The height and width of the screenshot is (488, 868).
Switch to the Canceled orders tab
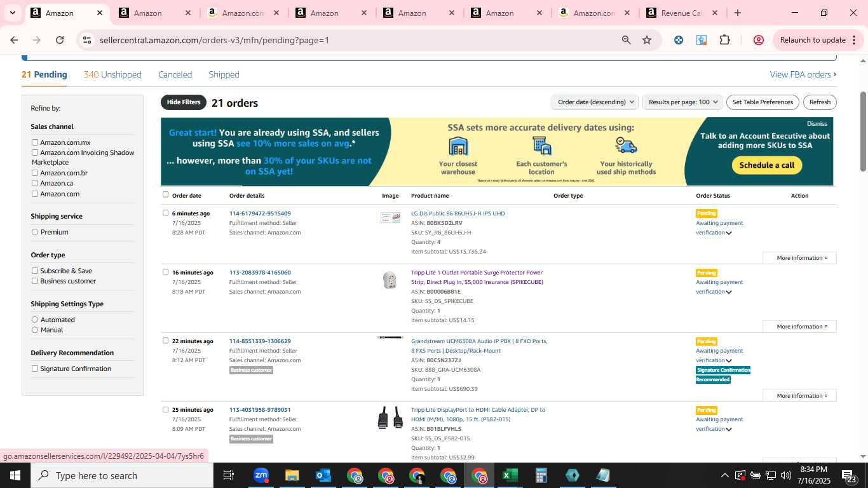pyautogui.click(x=175, y=74)
